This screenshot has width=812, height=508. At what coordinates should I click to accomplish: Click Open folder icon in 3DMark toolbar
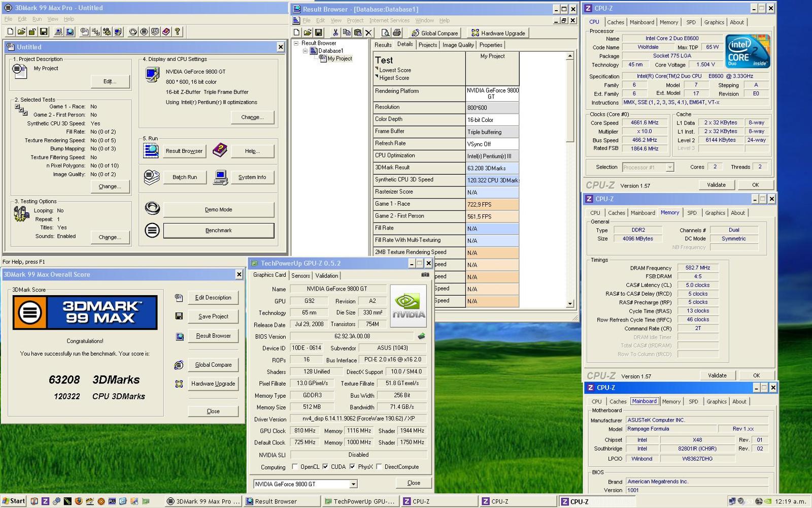(x=21, y=31)
